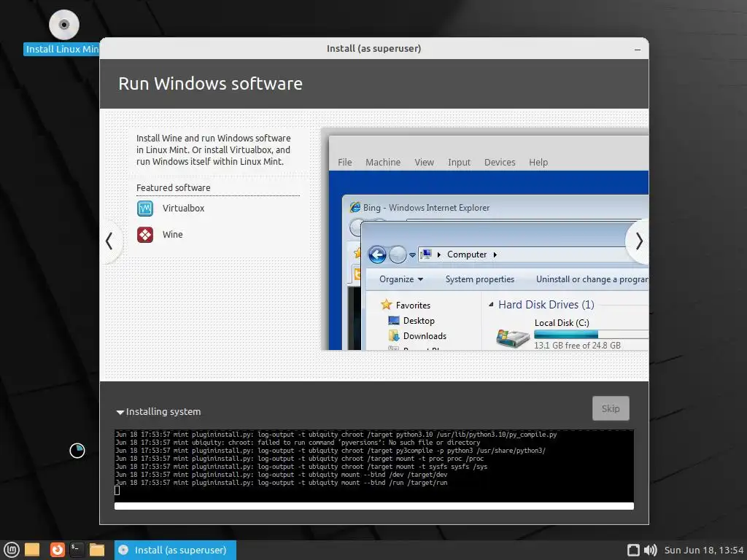Click the Featured software label

[174, 188]
